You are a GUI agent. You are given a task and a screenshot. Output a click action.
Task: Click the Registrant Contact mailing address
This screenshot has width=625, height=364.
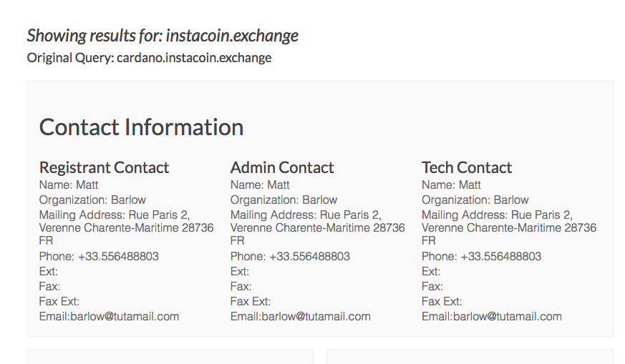(126, 227)
